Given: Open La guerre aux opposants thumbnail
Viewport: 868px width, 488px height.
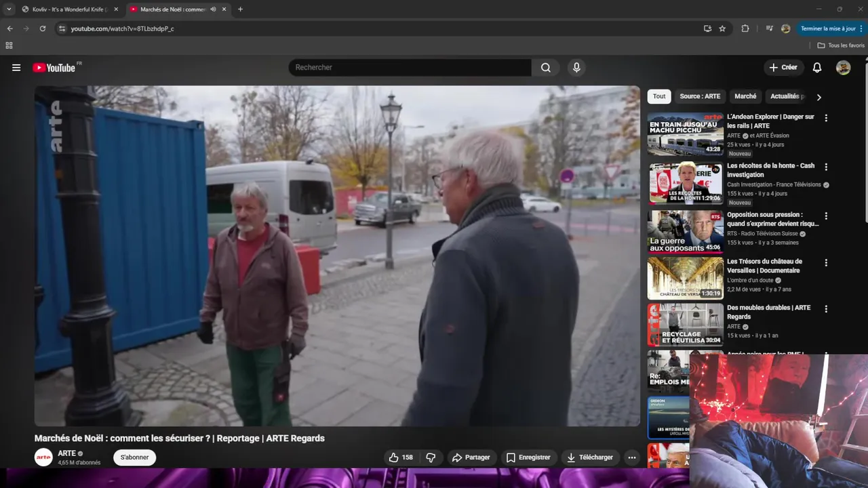Looking at the screenshot, I should (685, 232).
